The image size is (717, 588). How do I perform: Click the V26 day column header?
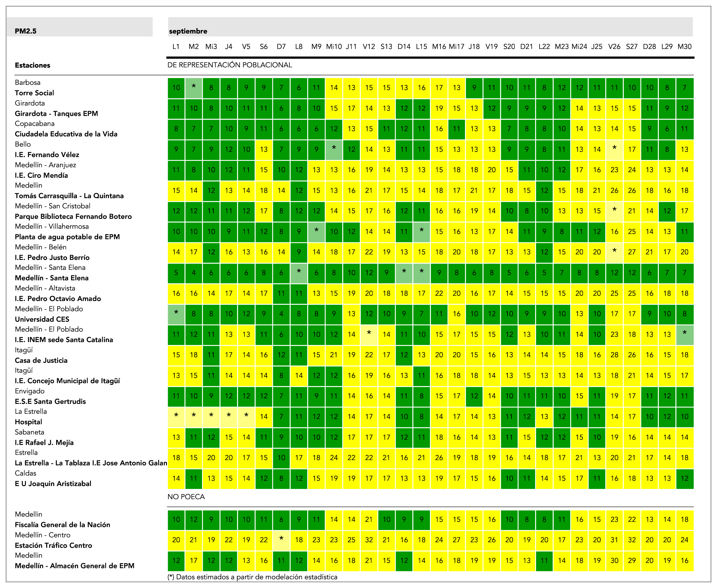pyautogui.click(x=614, y=47)
